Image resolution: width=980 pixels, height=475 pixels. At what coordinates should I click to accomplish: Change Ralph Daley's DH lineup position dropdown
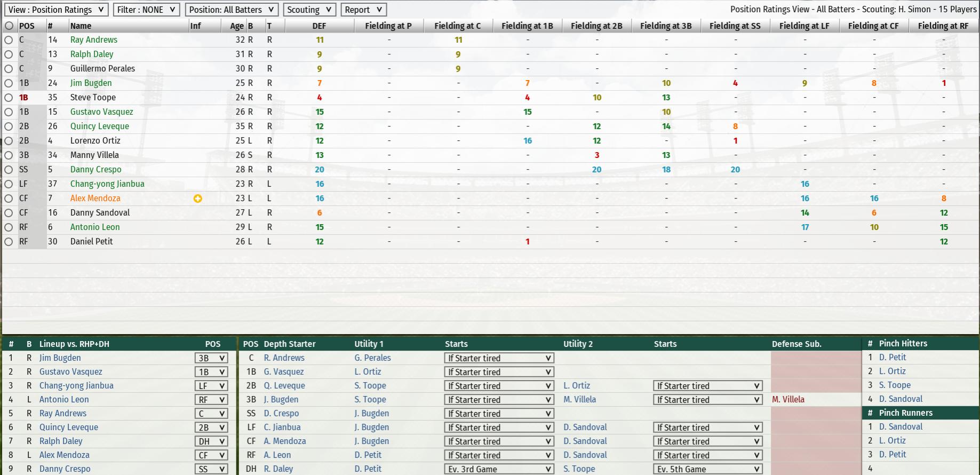click(x=211, y=441)
